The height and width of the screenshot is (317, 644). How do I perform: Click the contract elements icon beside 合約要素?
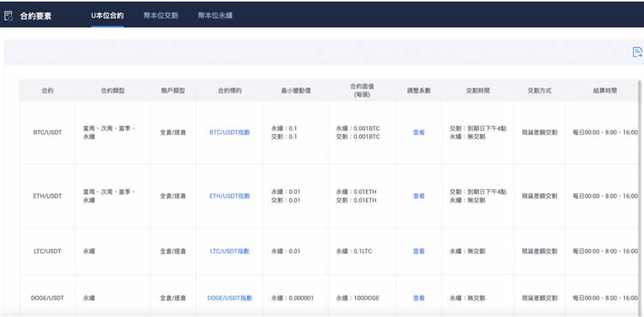pos(9,16)
